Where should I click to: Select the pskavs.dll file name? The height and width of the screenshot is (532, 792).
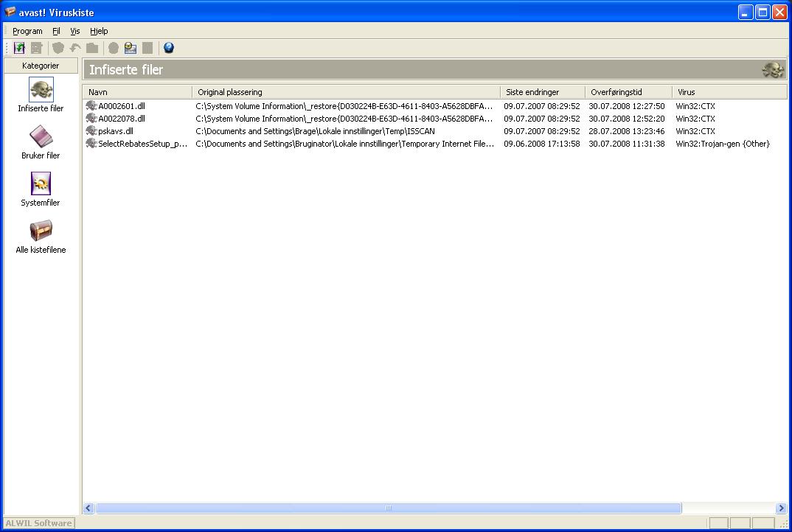tap(116, 131)
